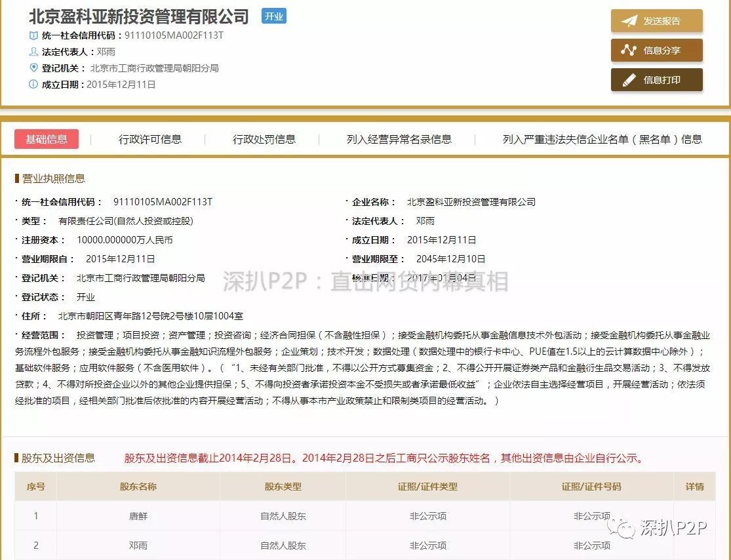The image size is (731, 560).
Task: Click the blue 开业 status badge
Action: pyautogui.click(x=274, y=16)
